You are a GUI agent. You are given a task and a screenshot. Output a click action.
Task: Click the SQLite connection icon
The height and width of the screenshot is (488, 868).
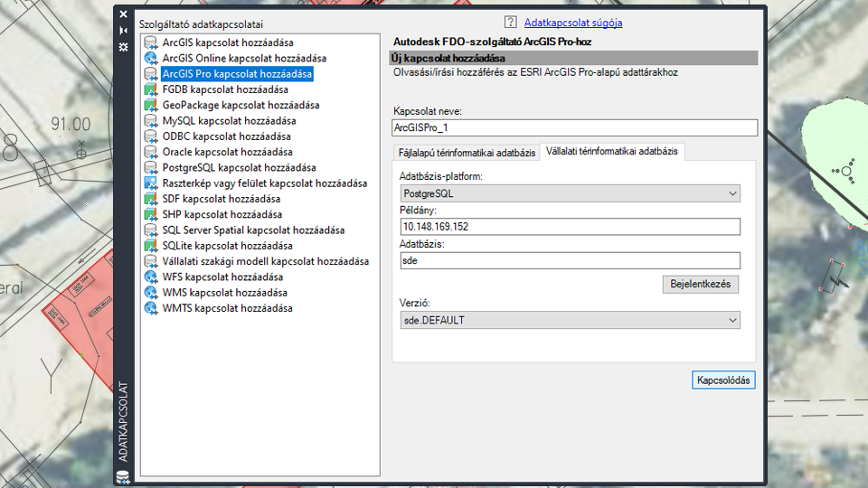pos(151,246)
